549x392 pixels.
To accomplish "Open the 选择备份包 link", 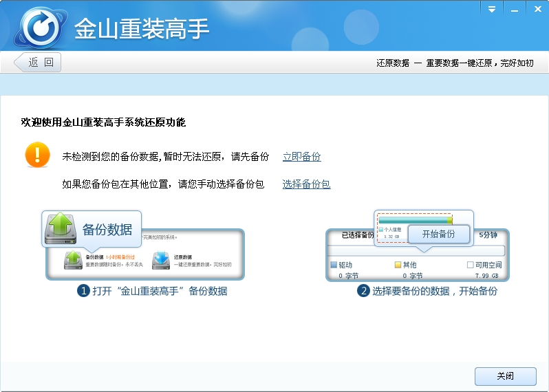I will tap(306, 184).
